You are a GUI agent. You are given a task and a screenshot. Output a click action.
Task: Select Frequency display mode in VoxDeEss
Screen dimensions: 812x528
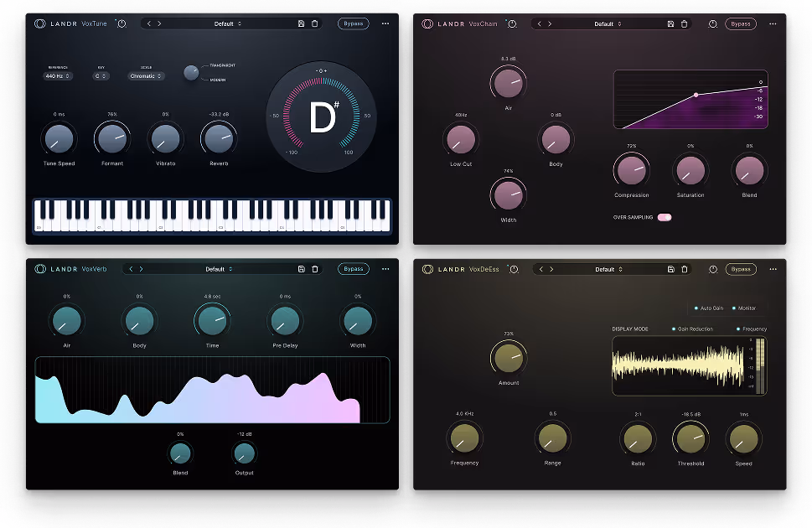752,329
